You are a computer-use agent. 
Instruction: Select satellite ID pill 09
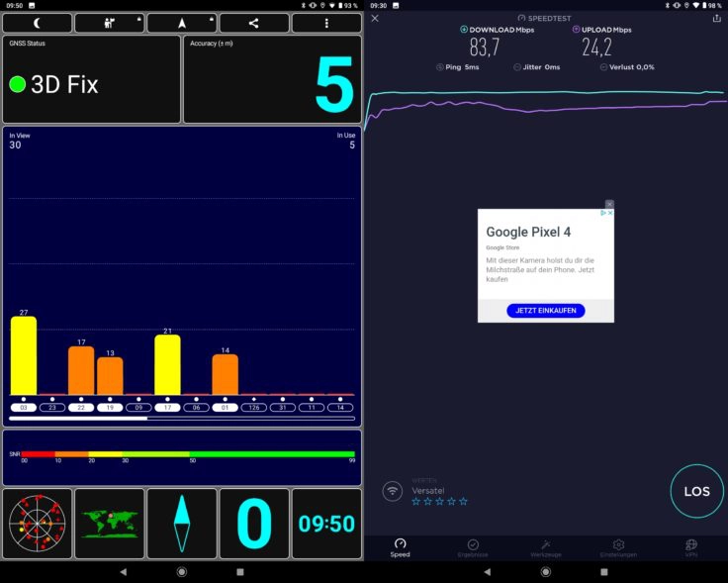(138, 408)
